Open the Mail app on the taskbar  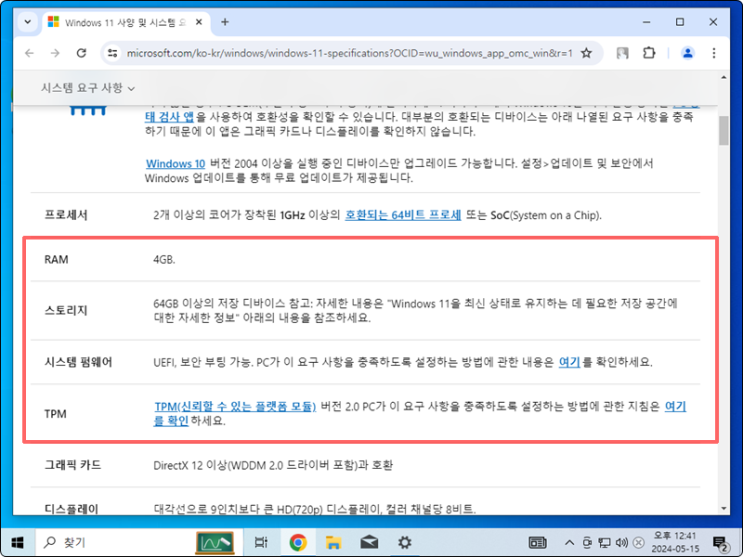[369, 542]
